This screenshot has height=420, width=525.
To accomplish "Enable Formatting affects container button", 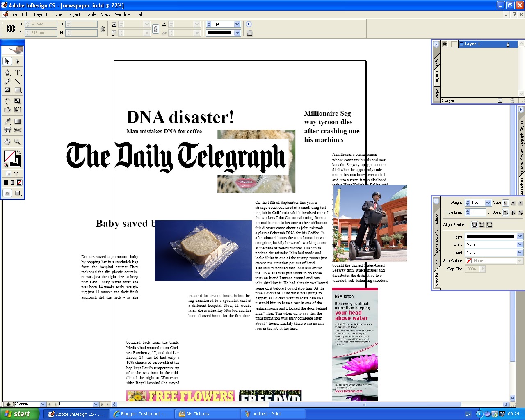I will click(x=9, y=173).
